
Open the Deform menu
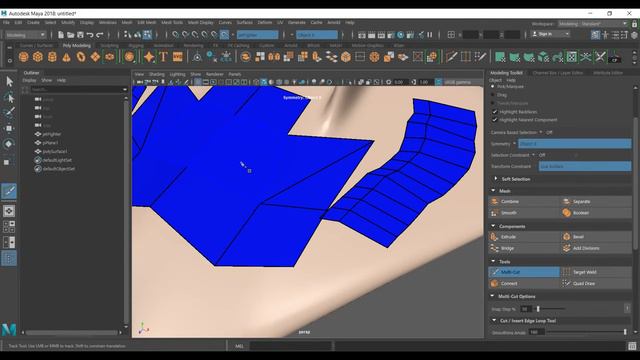point(264,22)
